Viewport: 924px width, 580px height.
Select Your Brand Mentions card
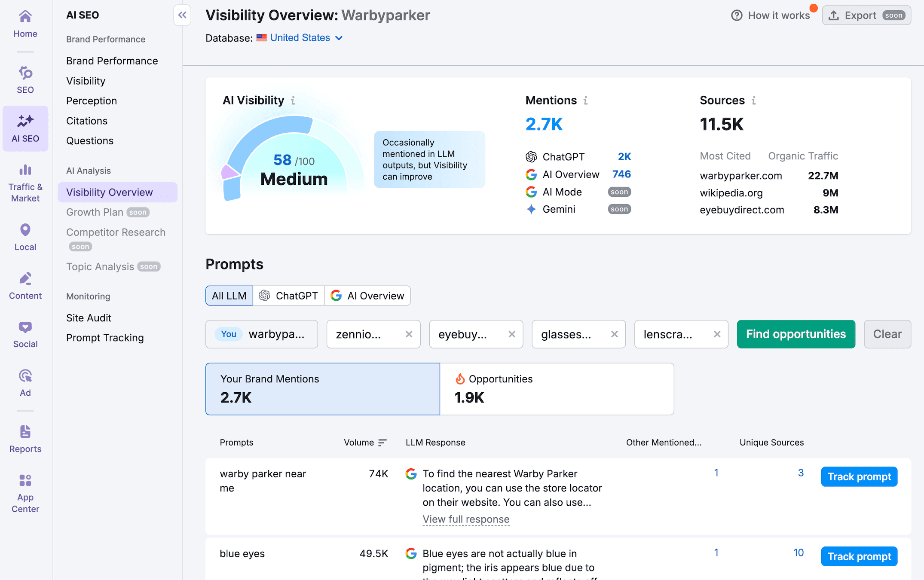tap(322, 389)
